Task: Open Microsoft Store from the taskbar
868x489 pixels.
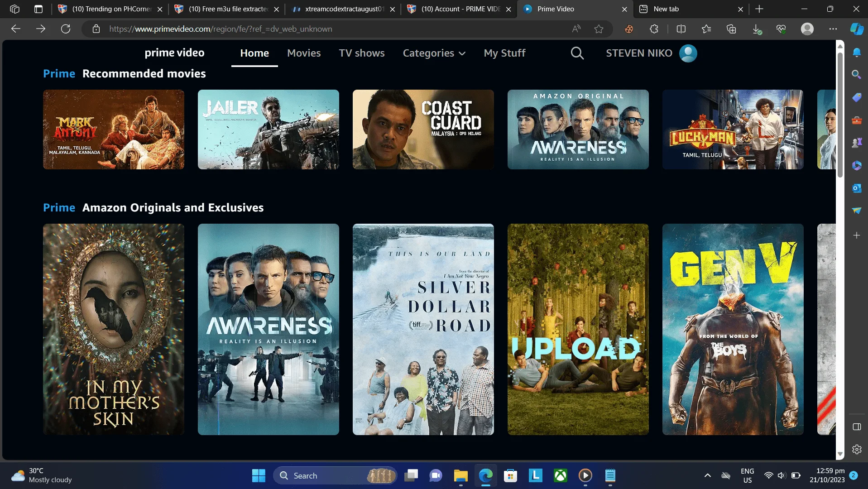Action: pyautogui.click(x=510, y=475)
